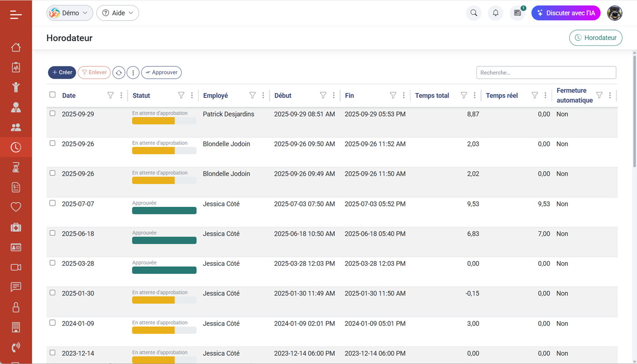Image resolution: width=637 pixels, height=364 pixels.
Task: Click the video camera sidebar icon
Action: [x=16, y=267]
